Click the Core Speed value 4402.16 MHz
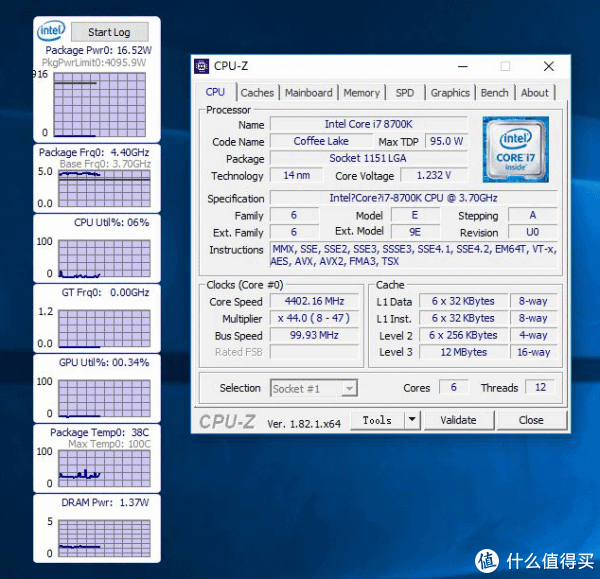 (x=315, y=301)
